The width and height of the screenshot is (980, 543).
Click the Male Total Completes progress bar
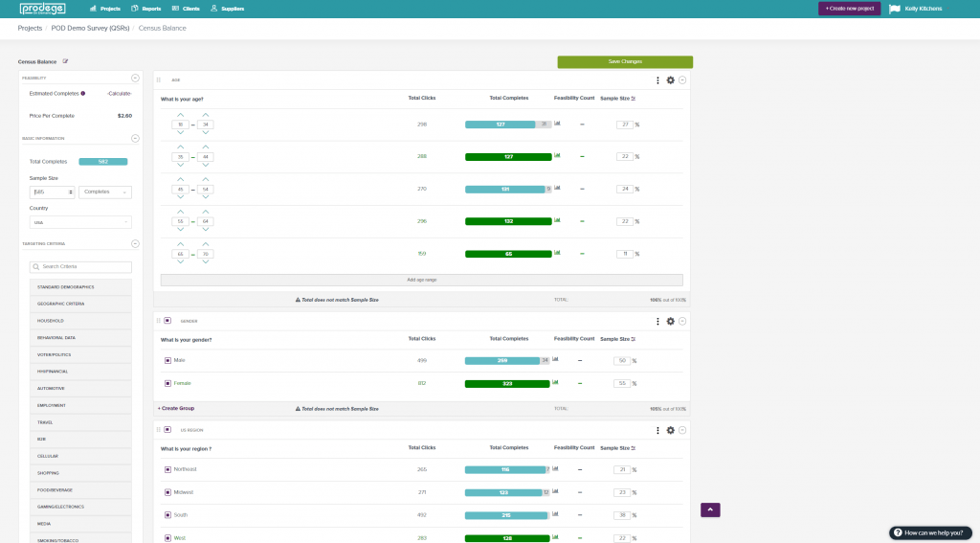coord(507,360)
